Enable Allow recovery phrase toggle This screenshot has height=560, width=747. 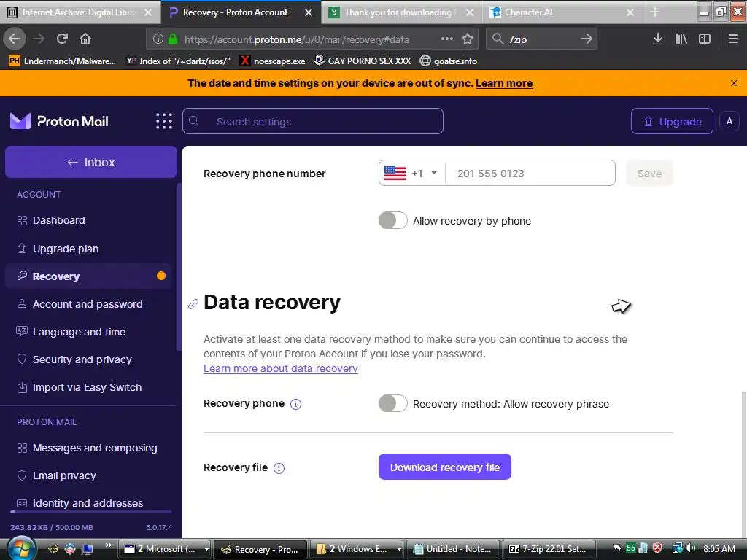(x=392, y=403)
